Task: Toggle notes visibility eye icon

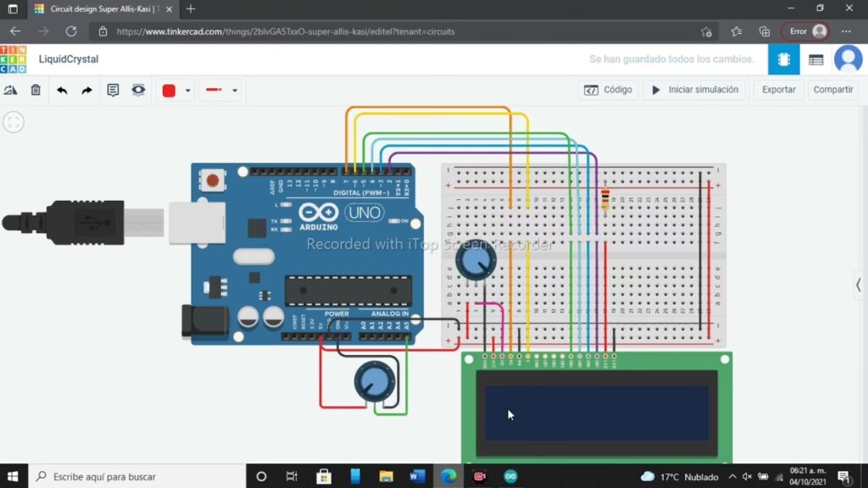Action: pyautogui.click(x=138, y=90)
